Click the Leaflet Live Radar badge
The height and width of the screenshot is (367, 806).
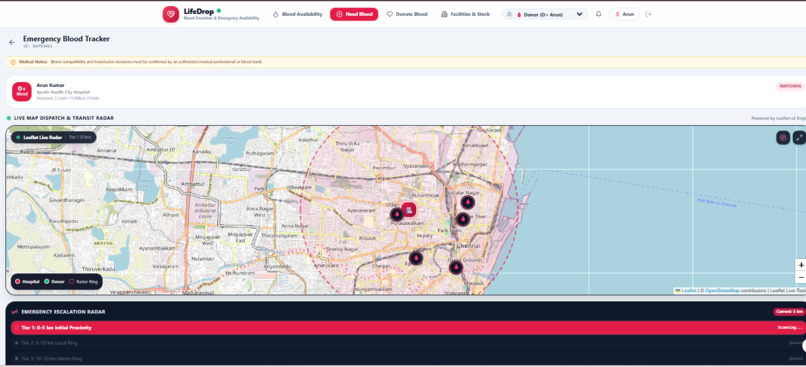click(x=53, y=137)
